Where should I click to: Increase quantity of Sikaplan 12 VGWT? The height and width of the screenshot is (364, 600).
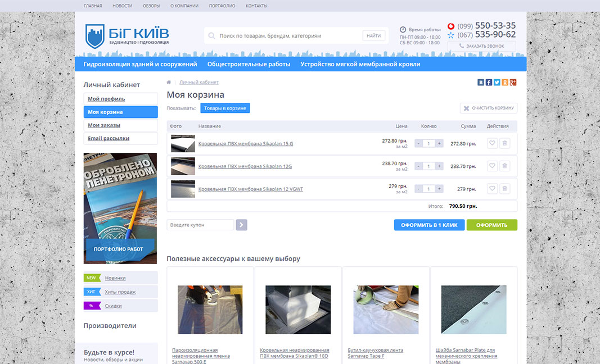click(439, 189)
